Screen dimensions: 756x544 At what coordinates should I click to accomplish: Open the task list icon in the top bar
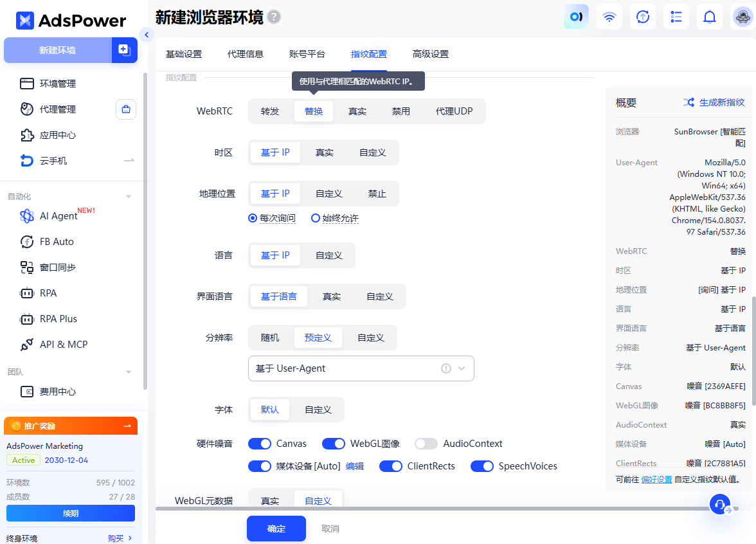pyautogui.click(x=676, y=17)
